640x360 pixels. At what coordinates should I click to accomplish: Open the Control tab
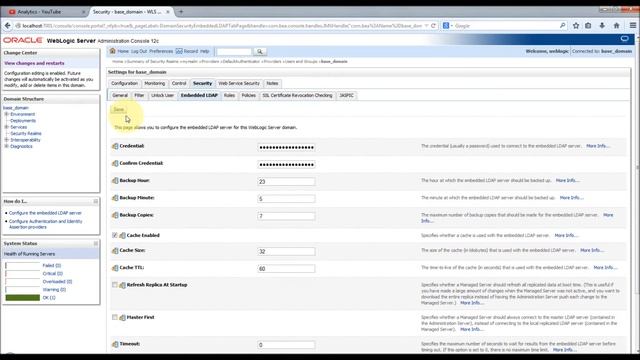tap(179, 83)
